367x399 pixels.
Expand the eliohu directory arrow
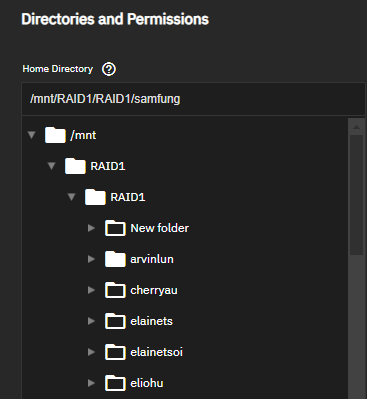tap(91, 383)
